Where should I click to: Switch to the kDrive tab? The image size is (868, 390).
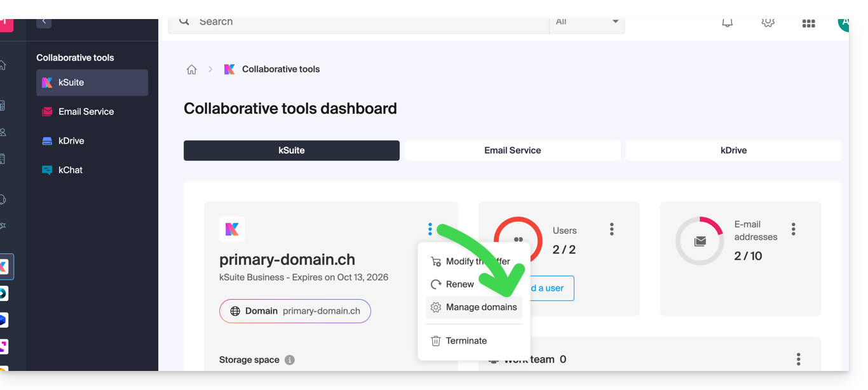point(733,151)
